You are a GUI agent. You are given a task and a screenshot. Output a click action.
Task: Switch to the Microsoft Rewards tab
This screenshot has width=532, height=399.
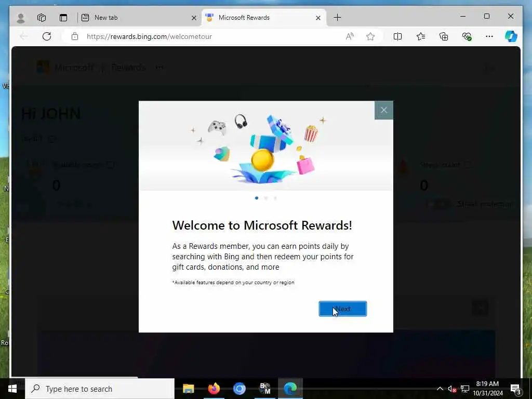(x=264, y=18)
